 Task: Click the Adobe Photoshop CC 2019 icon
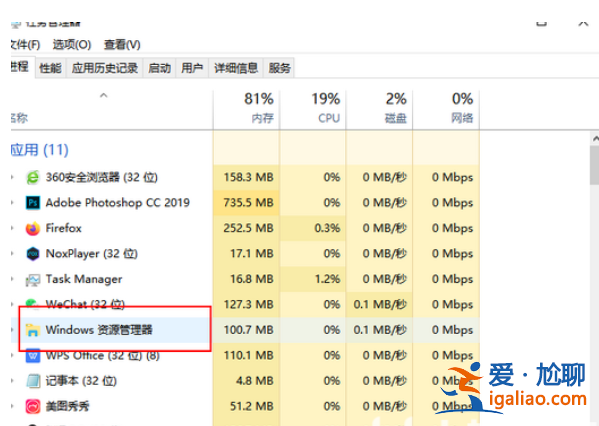[x=33, y=202]
